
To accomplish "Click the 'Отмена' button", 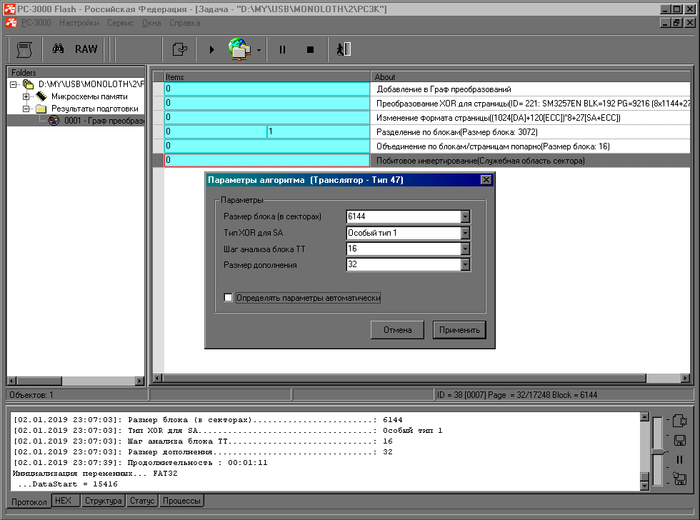I will click(x=398, y=330).
